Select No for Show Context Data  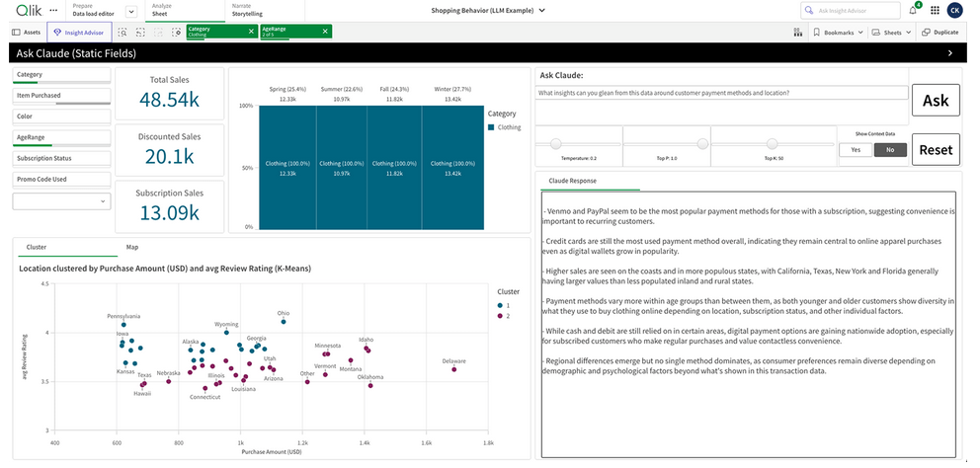pyautogui.click(x=889, y=150)
